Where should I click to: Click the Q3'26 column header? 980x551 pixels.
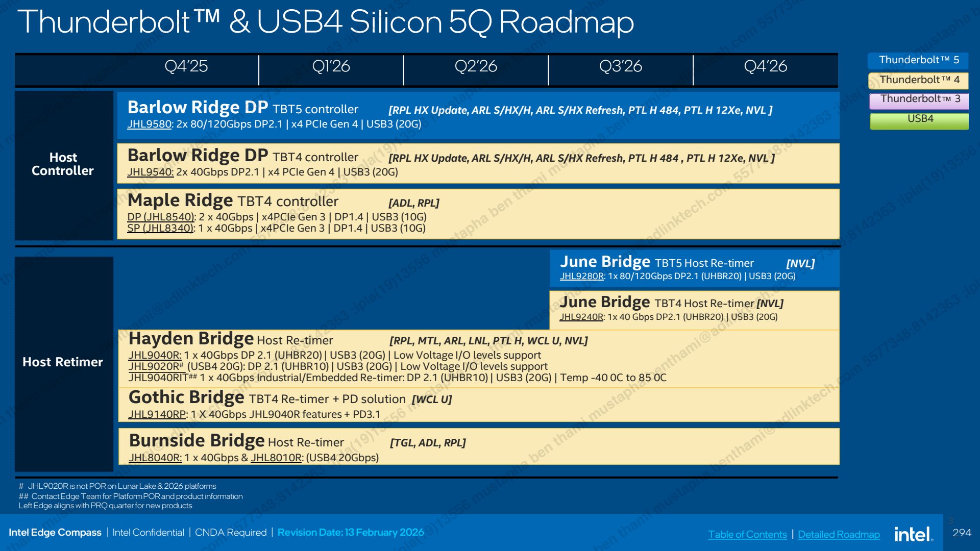[621, 66]
